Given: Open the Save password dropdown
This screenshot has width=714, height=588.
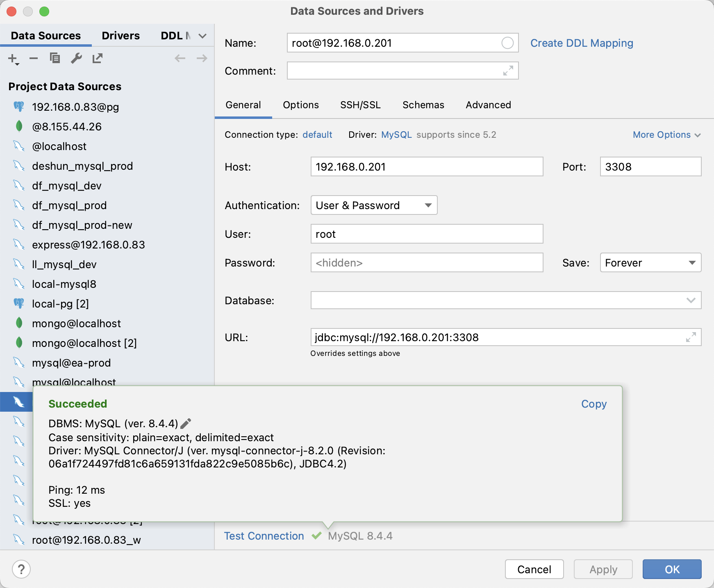Looking at the screenshot, I should click(x=650, y=263).
